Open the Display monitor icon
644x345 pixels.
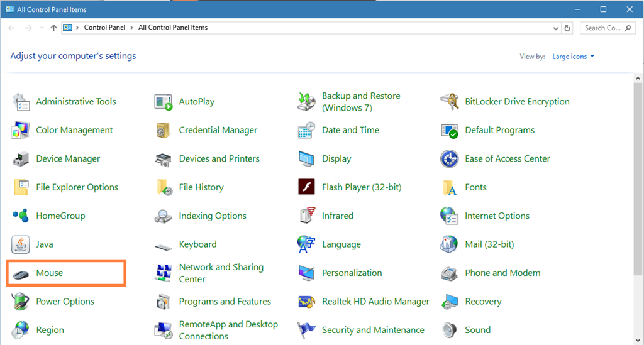click(306, 159)
